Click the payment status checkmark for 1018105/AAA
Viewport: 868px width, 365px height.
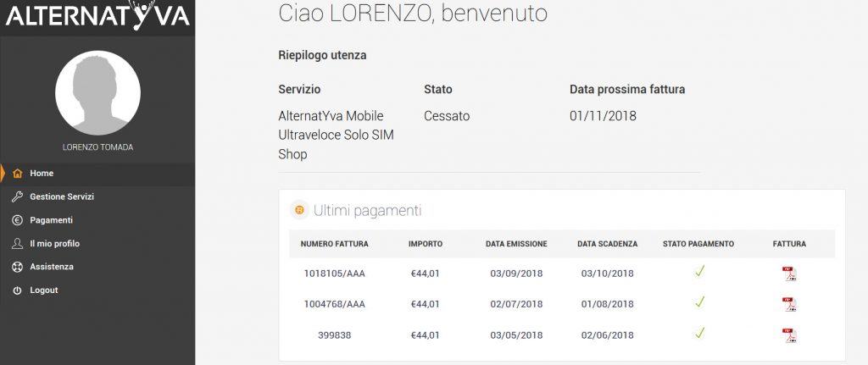coord(700,272)
